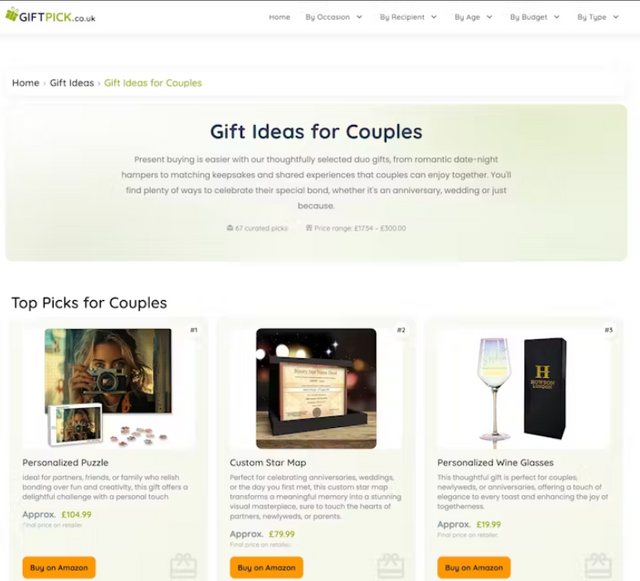The width and height of the screenshot is (640, 581).
Task: Go to the Home nav item
Action: click(x=280, y=17)
